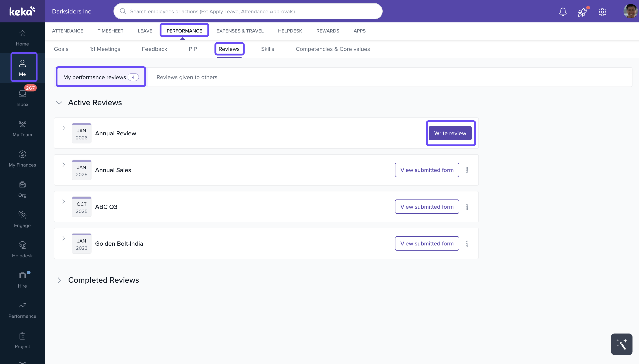The image size is (639, 364).
Task: Open Performance in the sidebar
Action: [22, 310]
